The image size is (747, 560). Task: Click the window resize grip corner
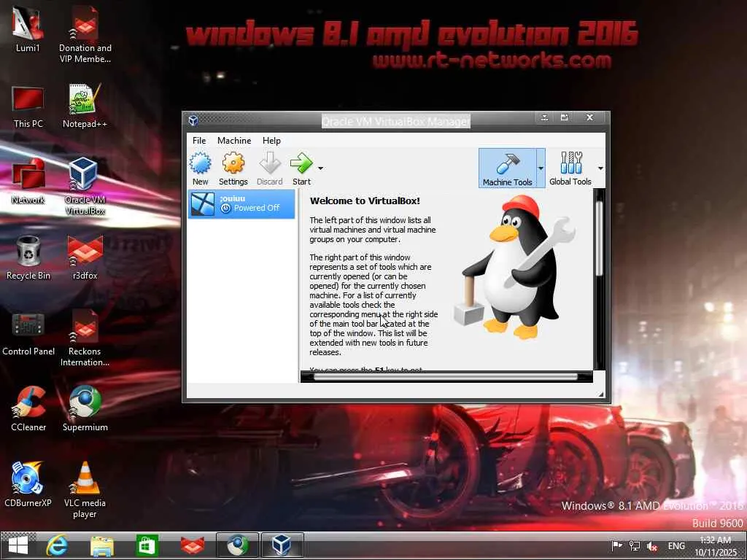pos(601,394)
